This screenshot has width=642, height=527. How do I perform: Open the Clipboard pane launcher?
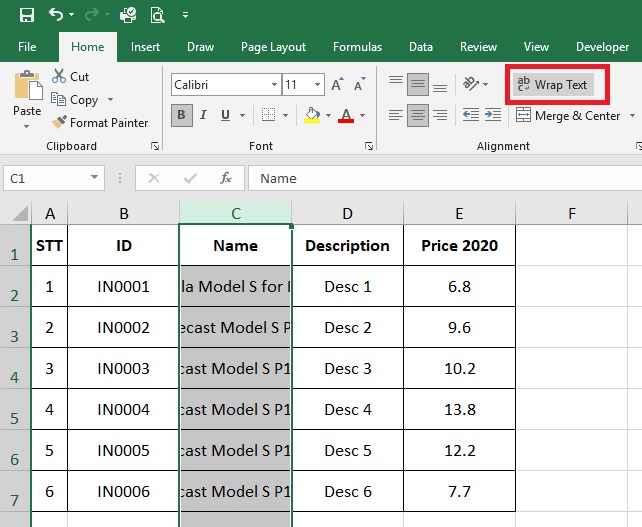click(x=155, y=146)
